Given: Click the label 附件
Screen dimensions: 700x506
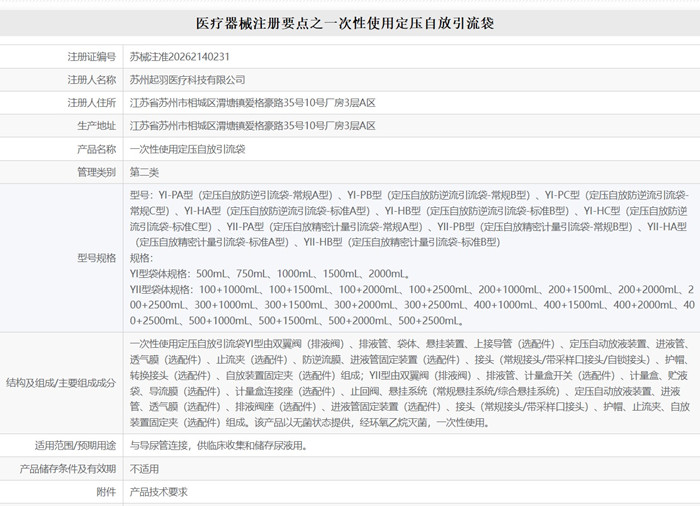Looking at the screenshot, I should click(106, 492).
